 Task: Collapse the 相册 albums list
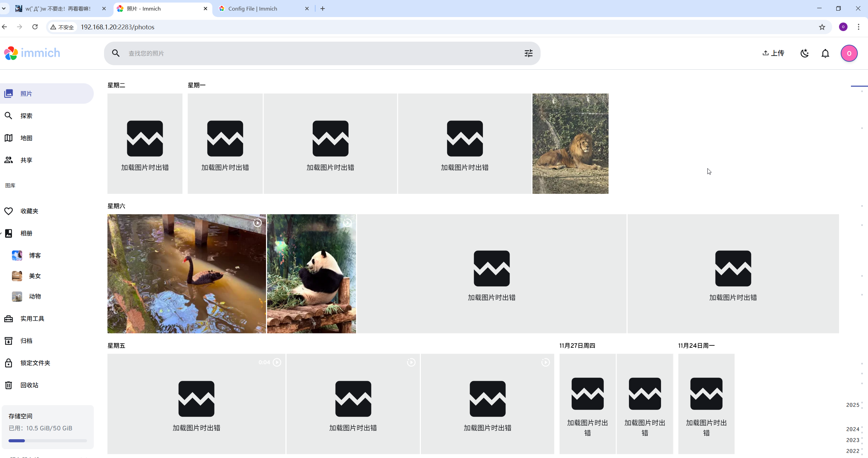point(1,233)
